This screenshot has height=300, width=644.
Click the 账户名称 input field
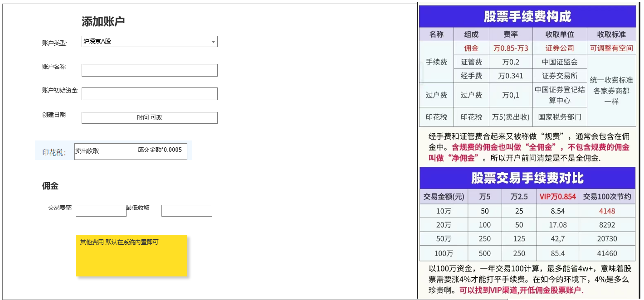pyautogui.click(x=149, y=70)
